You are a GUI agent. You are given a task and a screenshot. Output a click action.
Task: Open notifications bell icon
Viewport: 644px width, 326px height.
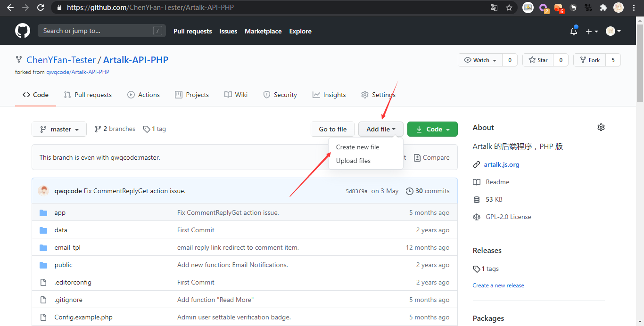pyautogui.click(x=574, y=31)
